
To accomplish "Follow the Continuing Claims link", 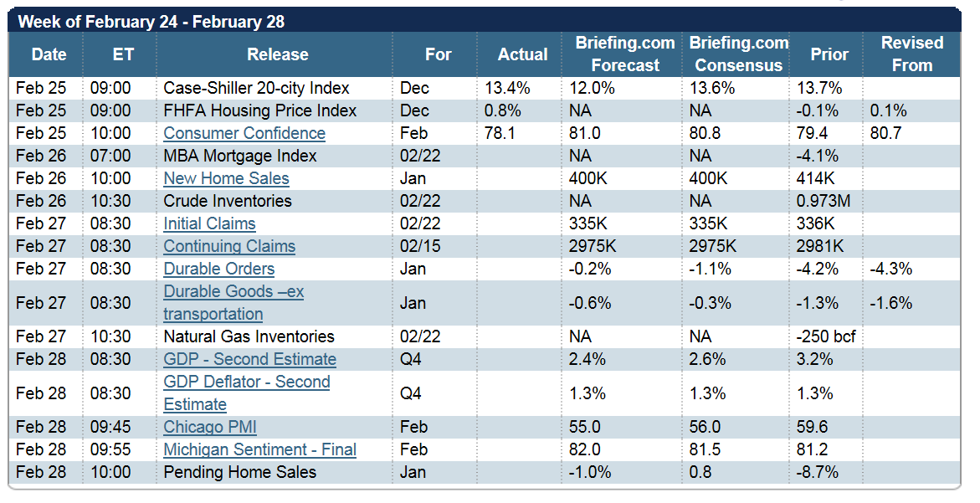I will click(229, 246).
